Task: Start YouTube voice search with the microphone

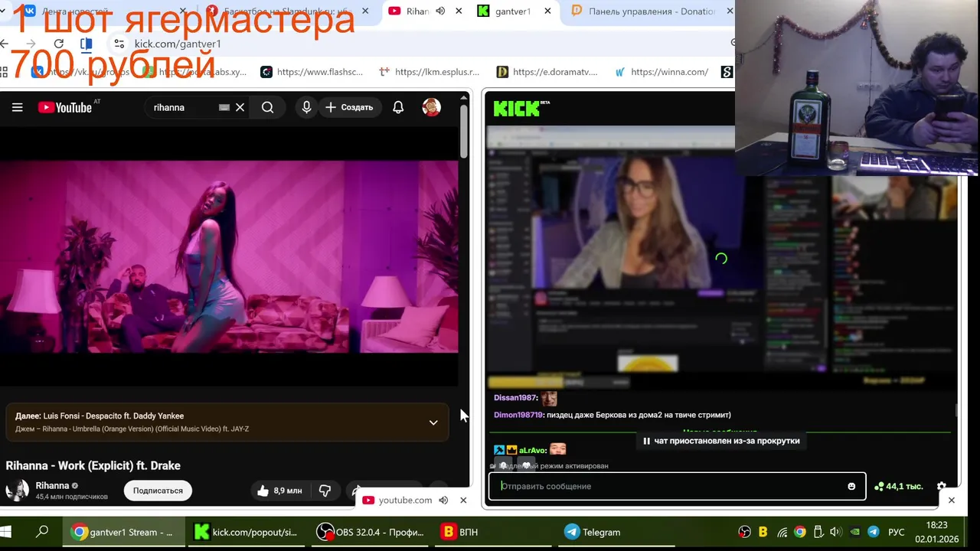Action: [x=306, y=108]
